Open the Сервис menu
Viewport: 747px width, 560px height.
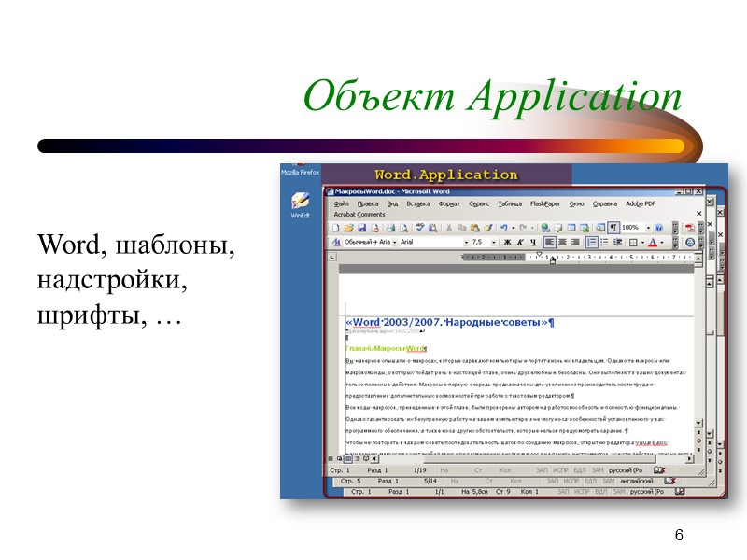(479, 203)
